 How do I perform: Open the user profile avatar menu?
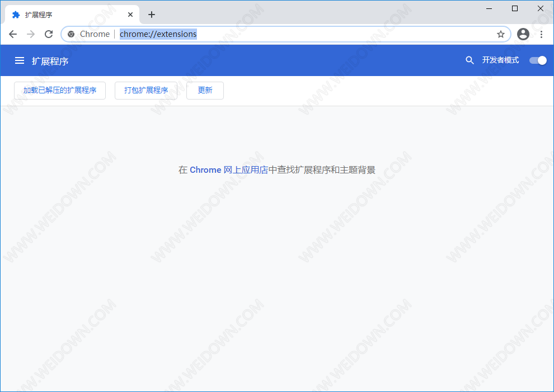(x=523, y=34)
